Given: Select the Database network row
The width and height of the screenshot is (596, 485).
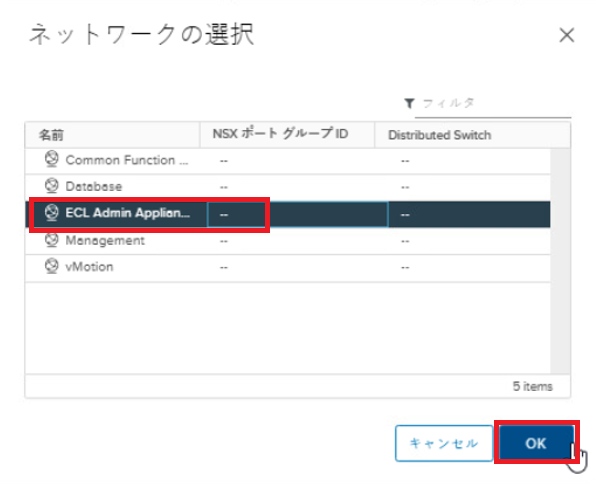Looking at the screenshot, I should 288,187.
